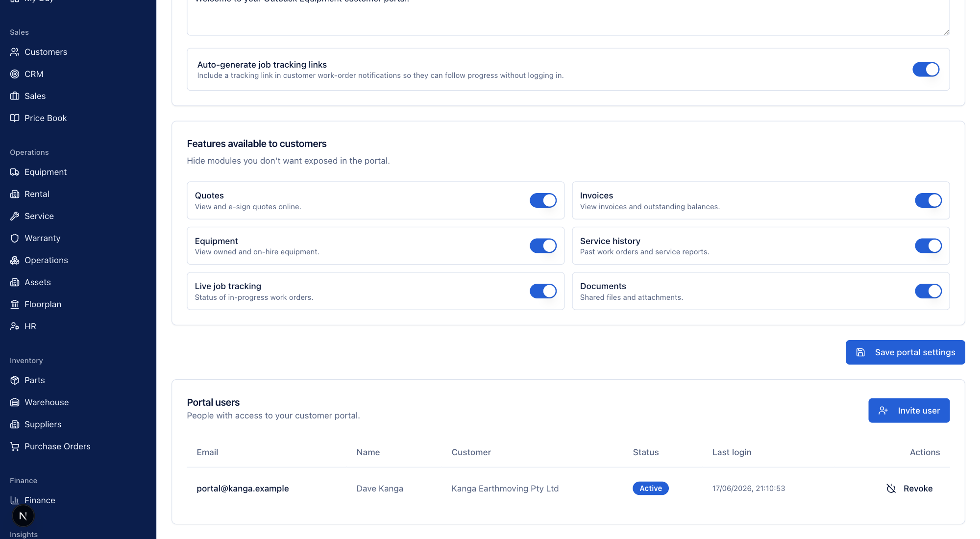Click the Operations cubes icon
Screen dimensions: 980x539
click(x=15, y=260)
